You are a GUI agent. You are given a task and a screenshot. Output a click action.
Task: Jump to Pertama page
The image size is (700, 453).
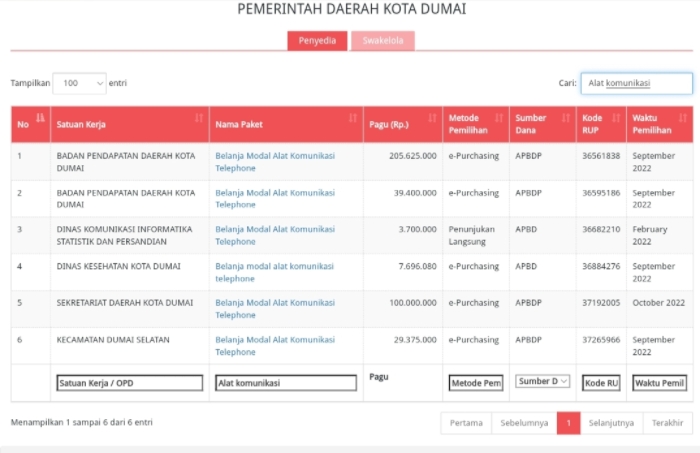(x=466, y=423)
